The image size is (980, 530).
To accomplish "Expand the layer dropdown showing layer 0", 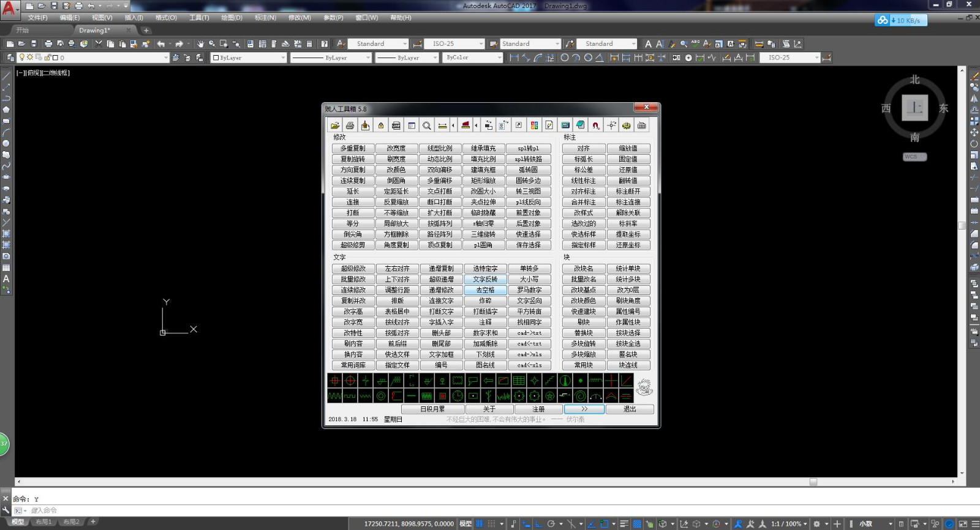I will click(94, 58).
